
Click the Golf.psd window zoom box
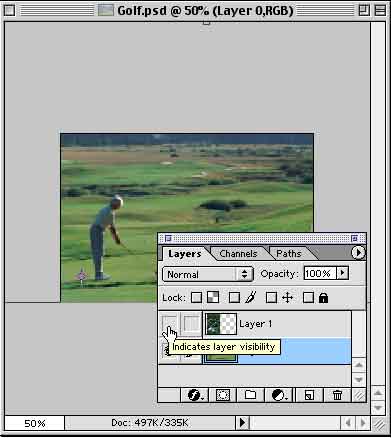364,10
